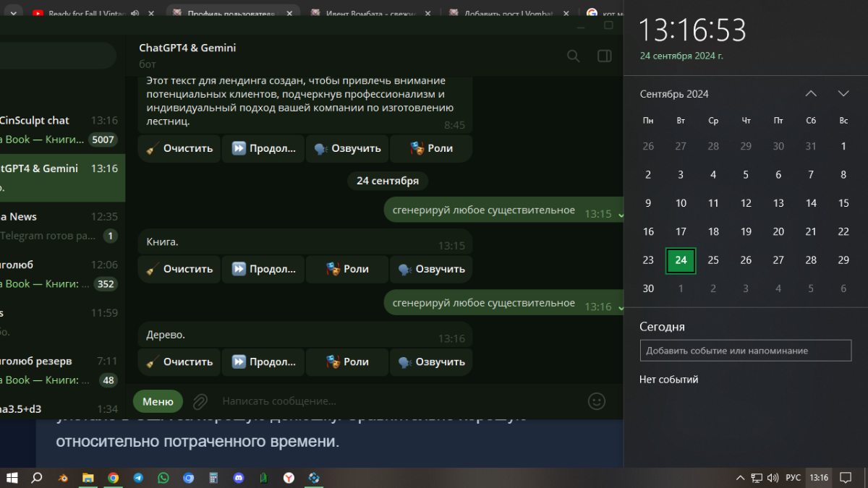
Task: Go to next month with down chevron
Action: click(843, 94)
